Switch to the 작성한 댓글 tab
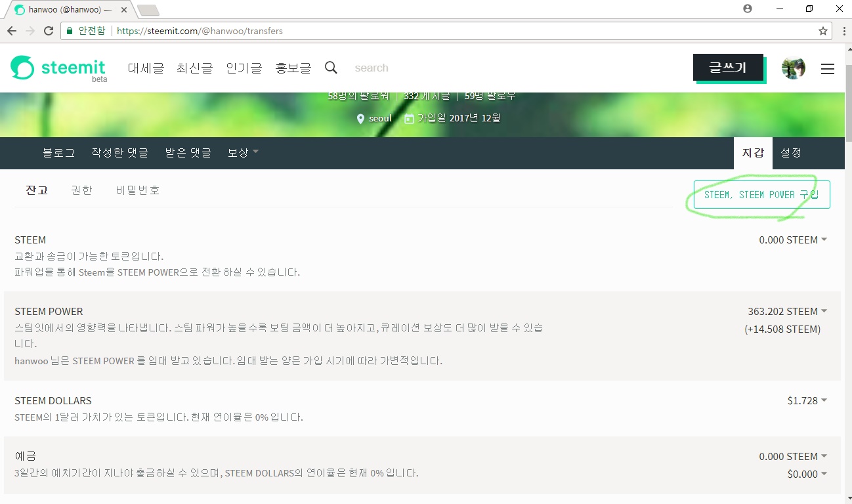The image size is (852, 504). (x=120, y=152)
